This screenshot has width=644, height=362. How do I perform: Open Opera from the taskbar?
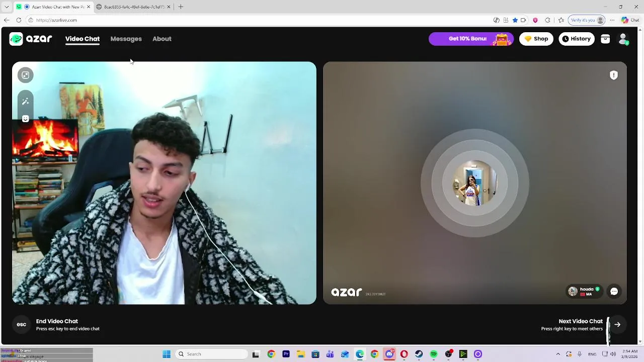coord(404,354)
